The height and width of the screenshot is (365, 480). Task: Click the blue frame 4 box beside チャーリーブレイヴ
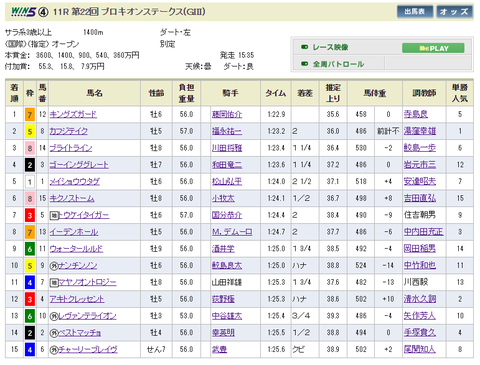[x=30, y=349]
